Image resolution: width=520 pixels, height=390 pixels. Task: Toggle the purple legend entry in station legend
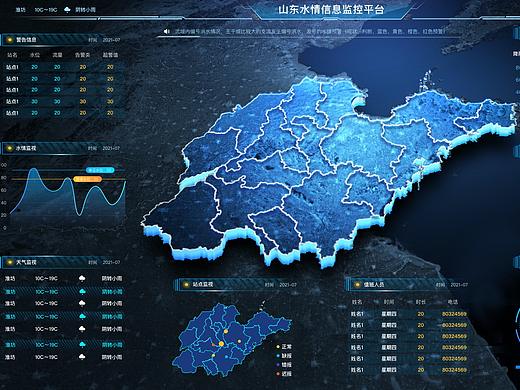pyautogui.click(x=284, y=365)
